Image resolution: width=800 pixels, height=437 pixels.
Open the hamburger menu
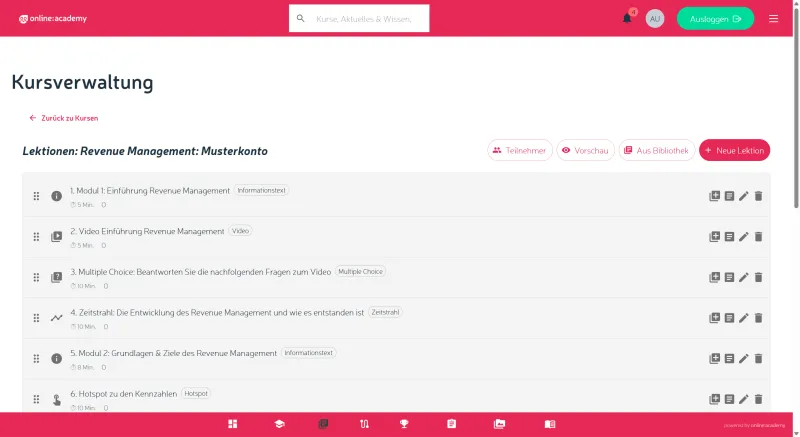(x=773, y=19)
